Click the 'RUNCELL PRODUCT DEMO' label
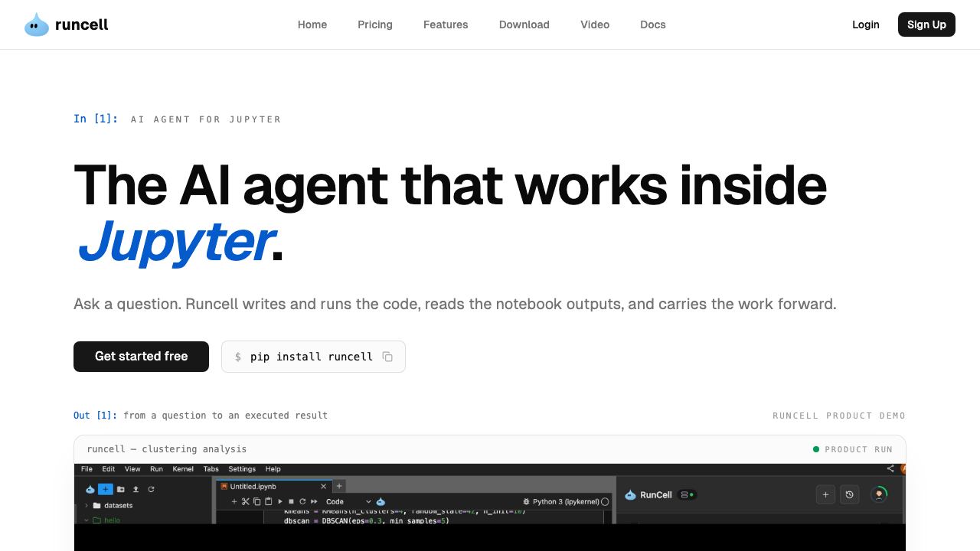980x551 pixels. (839, 416)
